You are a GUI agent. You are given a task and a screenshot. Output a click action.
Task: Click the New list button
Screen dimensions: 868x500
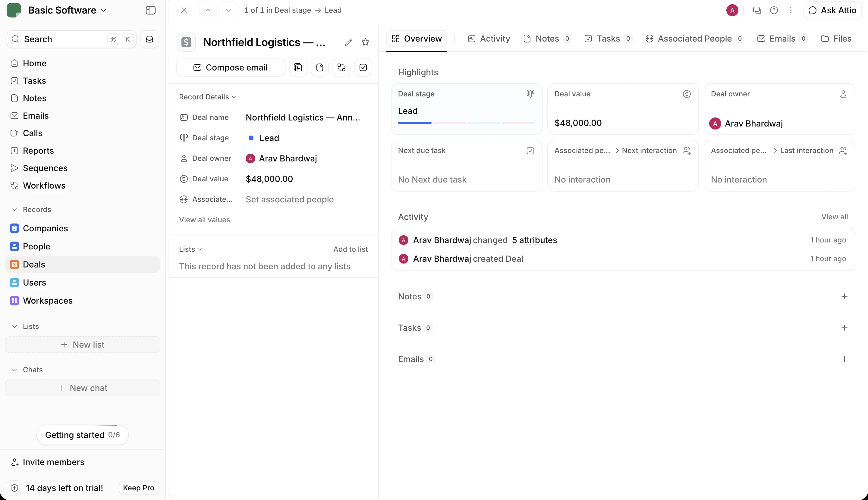coord(83,345)
